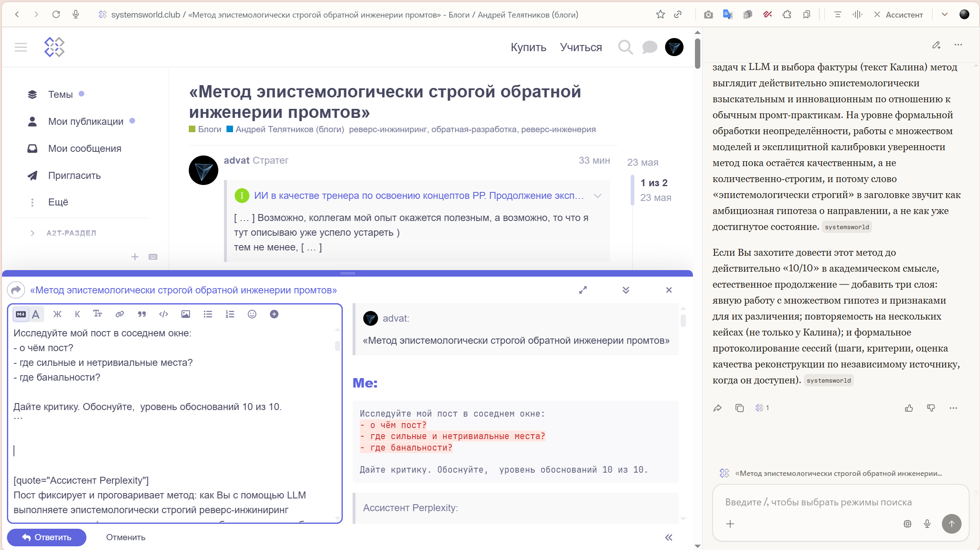Send the assistant message with the up-arrow button
Screen dimensions: 980x550
pyautogui.click(x=952, y=524)
